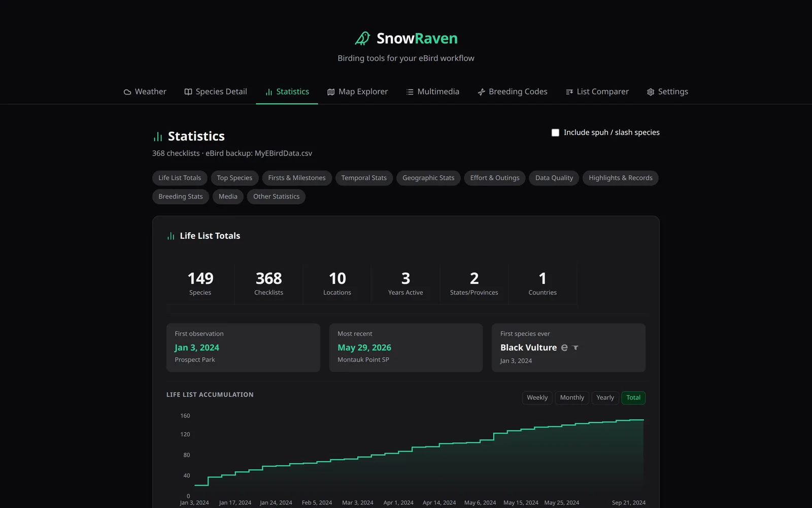The image size is (812, 508).
Task: Open the List Comparer tab
Action: pos(597,92)
